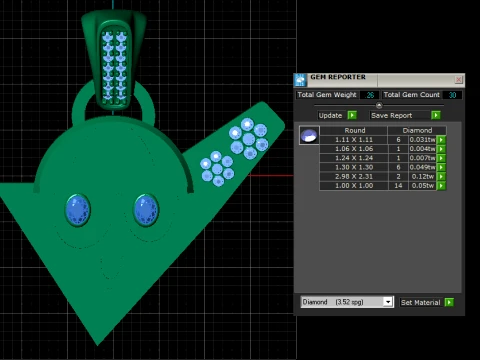
Task: Click the green arrow on the 1.24 X 1.24 row
Action: tap(441, 158)
